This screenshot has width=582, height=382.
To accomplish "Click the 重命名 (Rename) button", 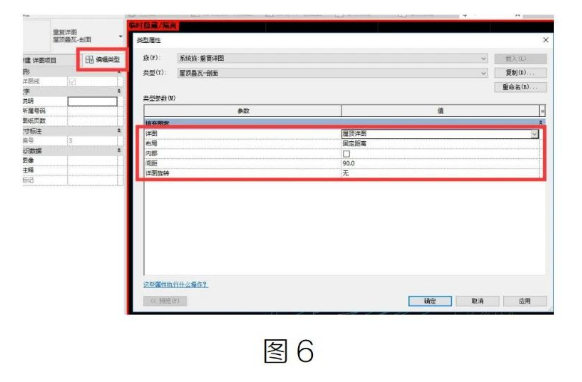I will coord(520,87).
